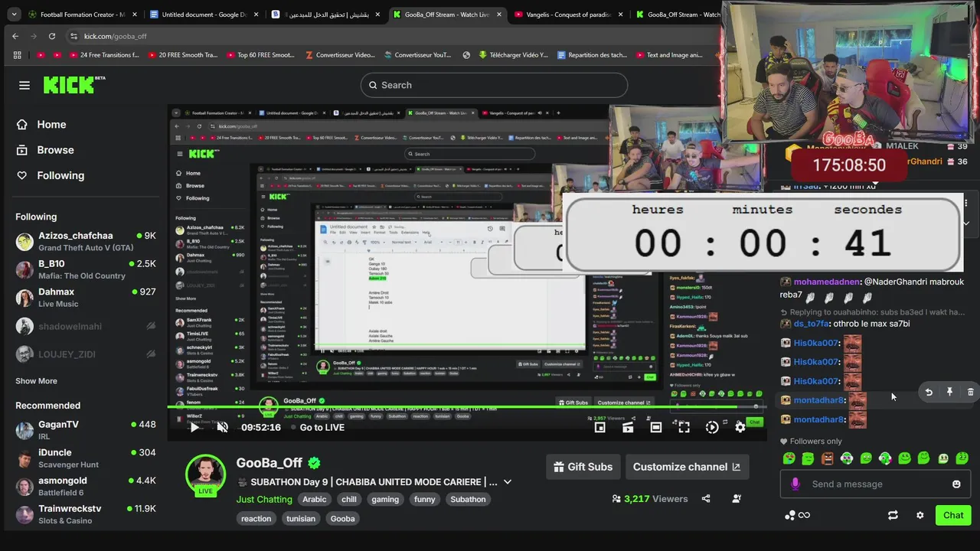Open offline LOUJEY_ZIDI channel
The image size is (980, 551).
[86, 354]
